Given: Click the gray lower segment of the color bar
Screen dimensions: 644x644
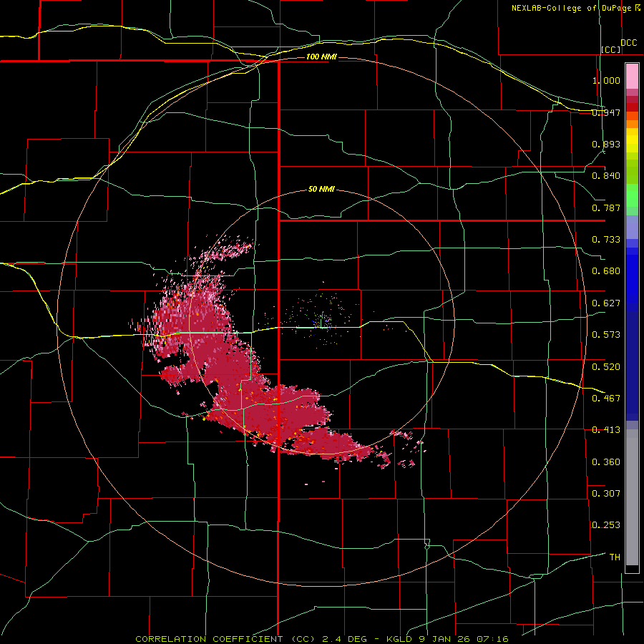Looking at the screenshot, I should (x=632, y=497).
